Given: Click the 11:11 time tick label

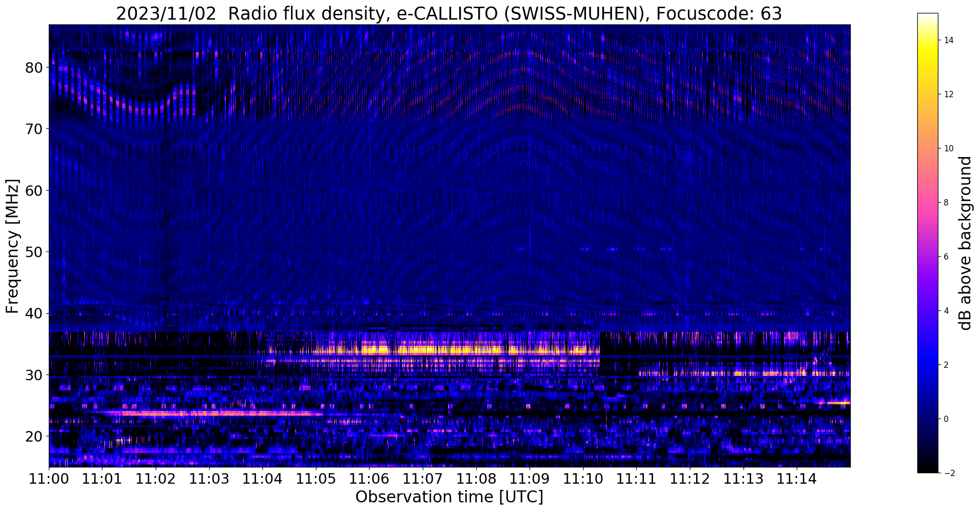Looking at the screenshot, I should [636, 478].
